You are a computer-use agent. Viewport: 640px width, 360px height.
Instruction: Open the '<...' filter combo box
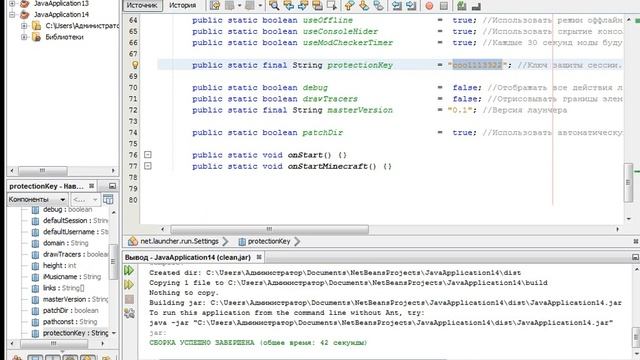point(85,200)
